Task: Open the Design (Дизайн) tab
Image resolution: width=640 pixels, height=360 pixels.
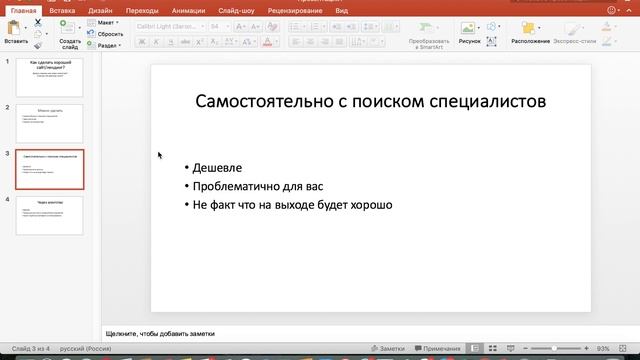Action: (100, 11)
